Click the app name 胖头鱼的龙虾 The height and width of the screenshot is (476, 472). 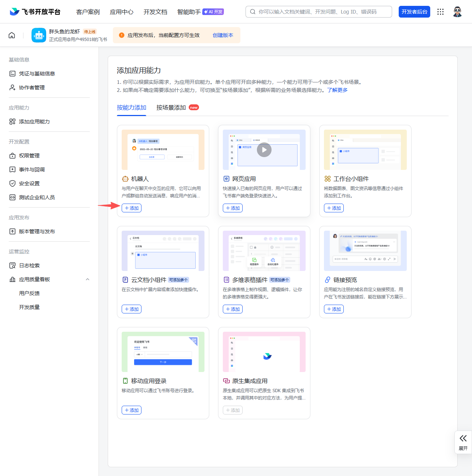click(64, 32)
